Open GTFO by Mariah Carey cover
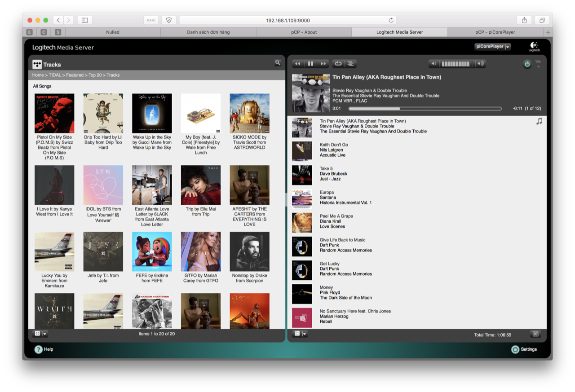The image size is (575, 392). click(201, 252)
